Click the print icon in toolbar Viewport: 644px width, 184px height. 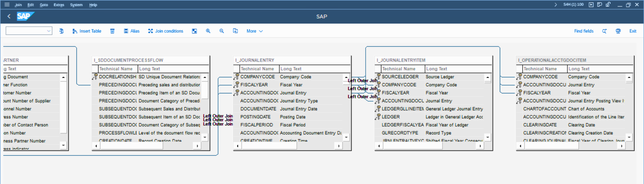618,31
